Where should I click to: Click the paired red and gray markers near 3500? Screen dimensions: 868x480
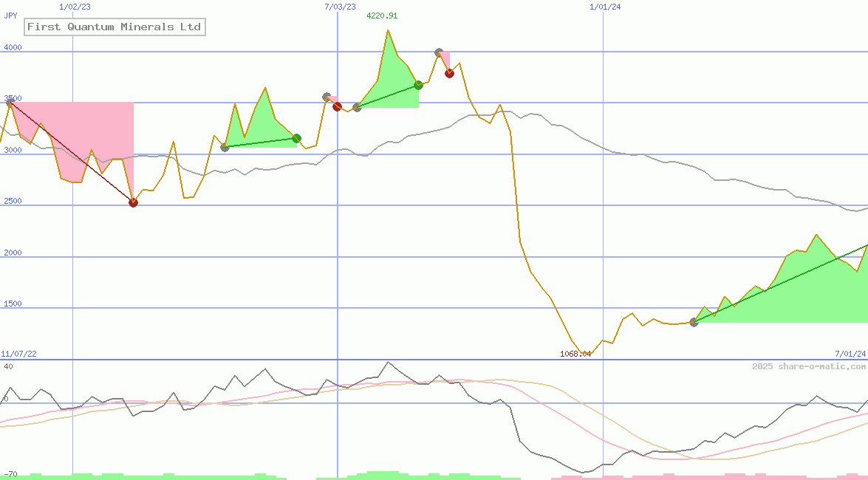click(332, 101)
